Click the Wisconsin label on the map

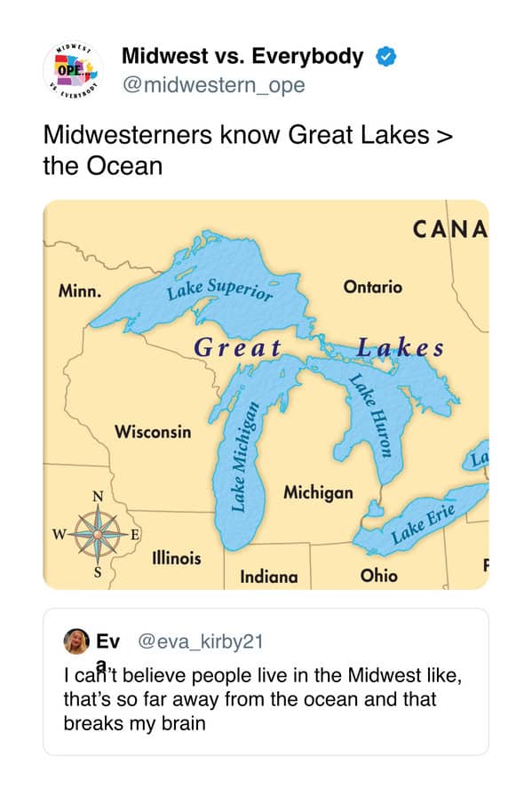pyautogui.click(x=153, y=432)
